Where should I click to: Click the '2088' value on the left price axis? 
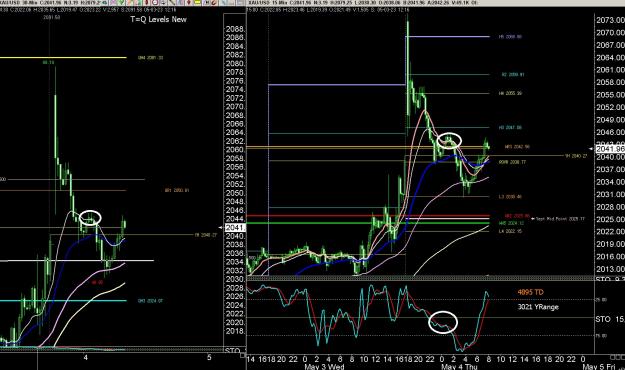point(235,29)
